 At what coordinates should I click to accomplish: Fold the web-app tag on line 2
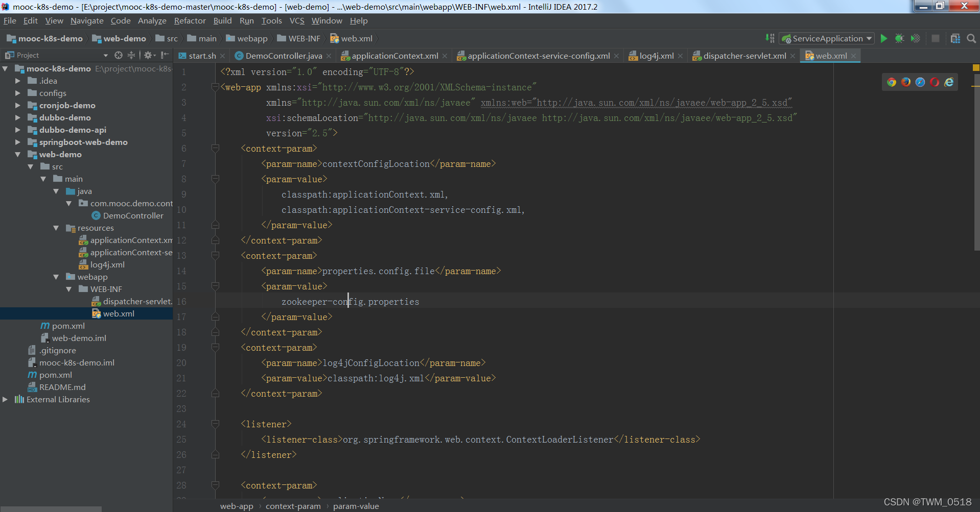coord(215,87)
